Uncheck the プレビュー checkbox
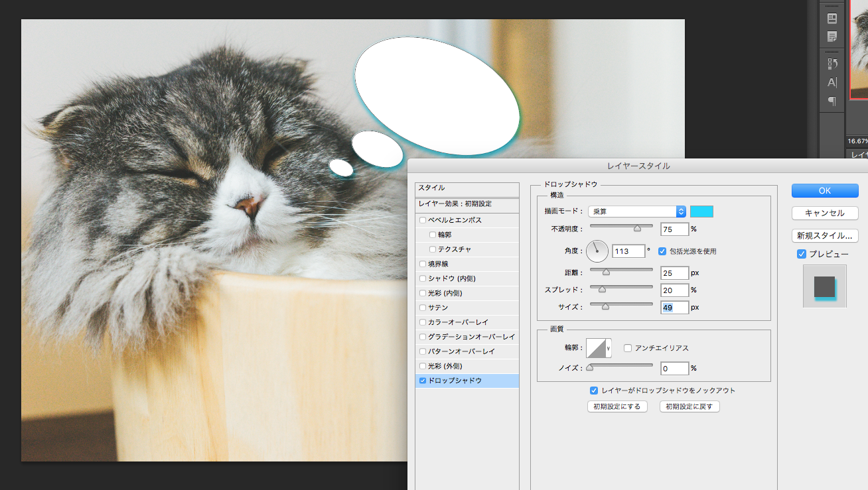The height and width of the screenshot is (490, 868). tap(802, 254)
